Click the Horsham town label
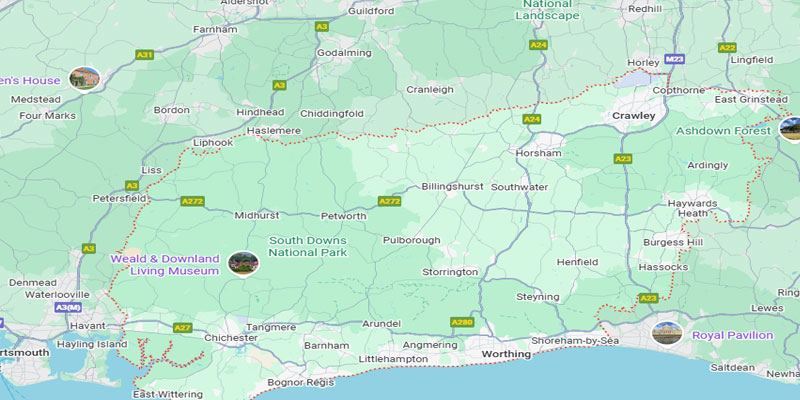Viewport: 800px width, 400px height. pos(538,153)
